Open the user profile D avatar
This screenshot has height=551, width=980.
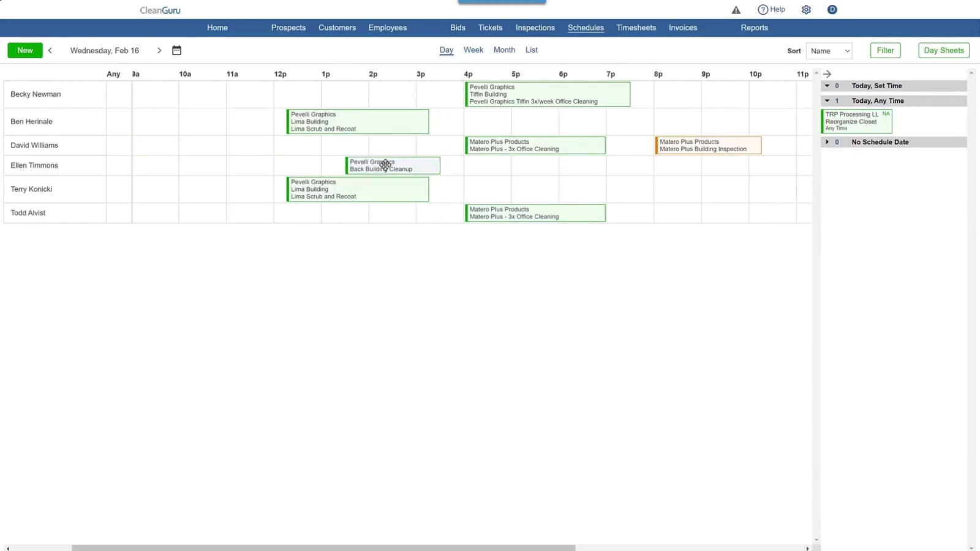click(x=832, y=10)
